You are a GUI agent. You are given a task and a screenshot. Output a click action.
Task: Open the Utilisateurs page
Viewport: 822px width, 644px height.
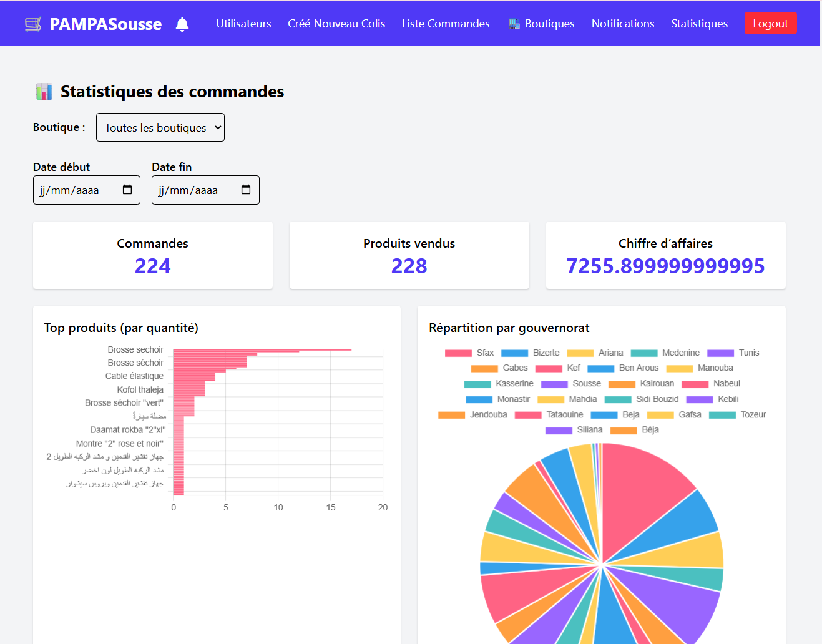[243, 24]
